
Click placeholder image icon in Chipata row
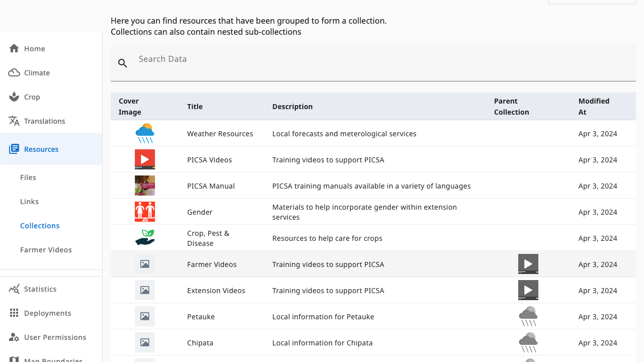[x=145, y=342]
